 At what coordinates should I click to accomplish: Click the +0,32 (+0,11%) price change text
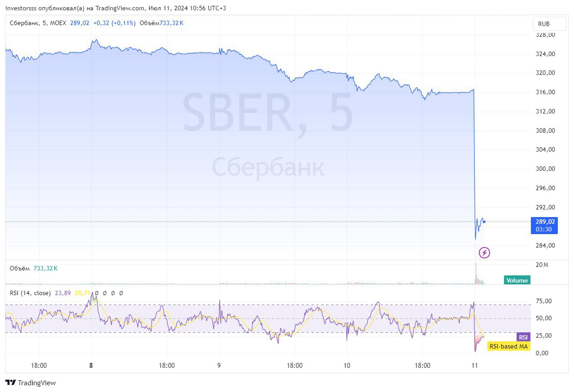(x=114, y=23)
